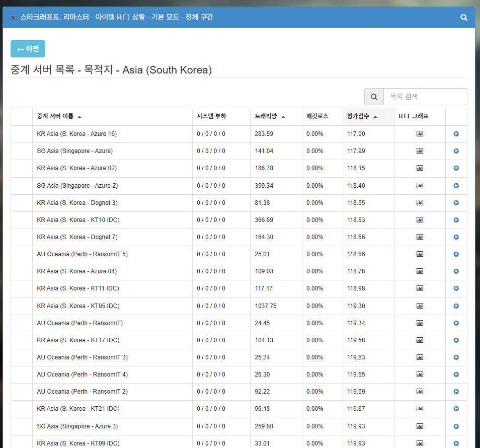Click play icon for KR Asia KT21 IDC
480x448 pixels.
click(x=456, y=409)
